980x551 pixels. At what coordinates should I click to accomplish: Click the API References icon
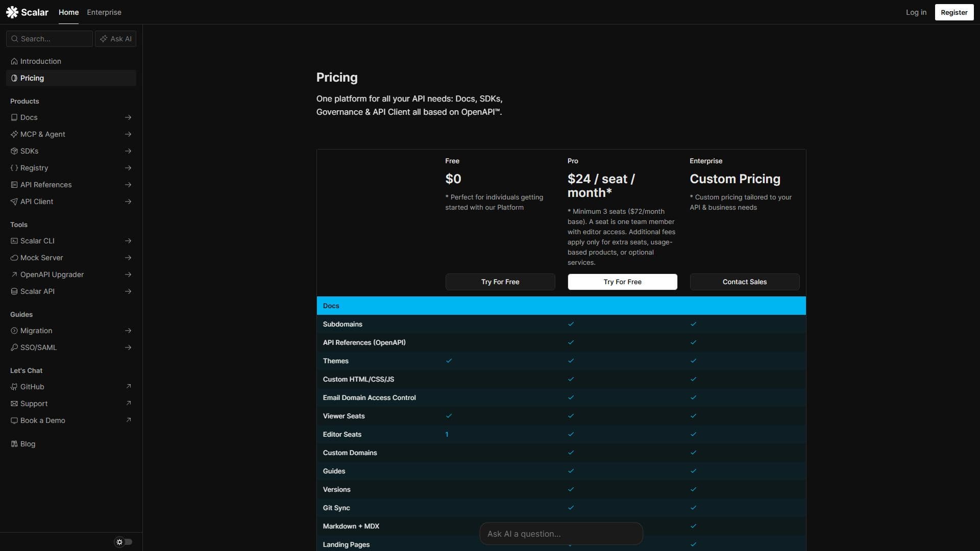[x=14, y=185]
